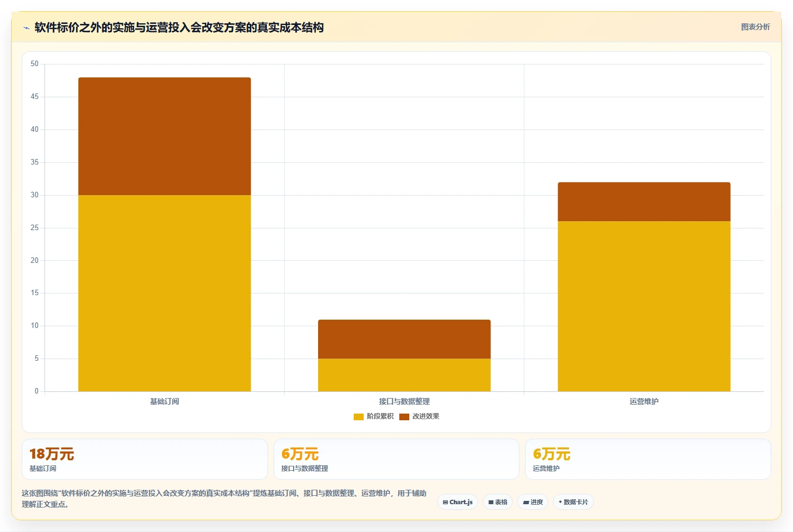Click the description paragraph starting 这张图围绕
793x532 pixels.
pyautogui.click(x=224, y=499)
